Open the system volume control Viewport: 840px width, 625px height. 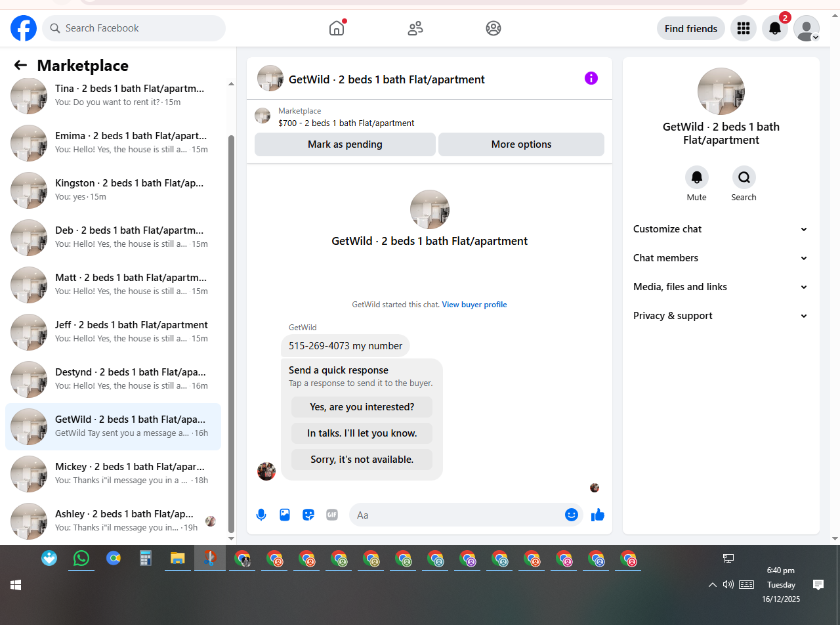click(728, 584)
